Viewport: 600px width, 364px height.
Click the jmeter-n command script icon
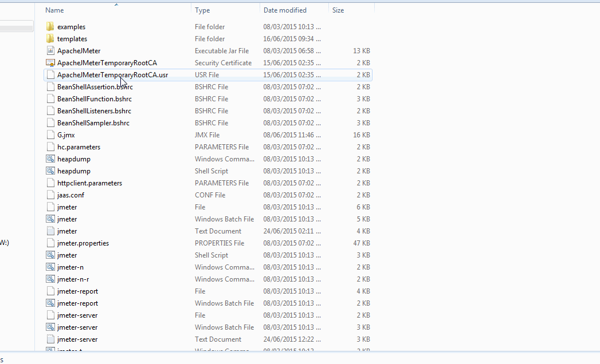(50, 267)
